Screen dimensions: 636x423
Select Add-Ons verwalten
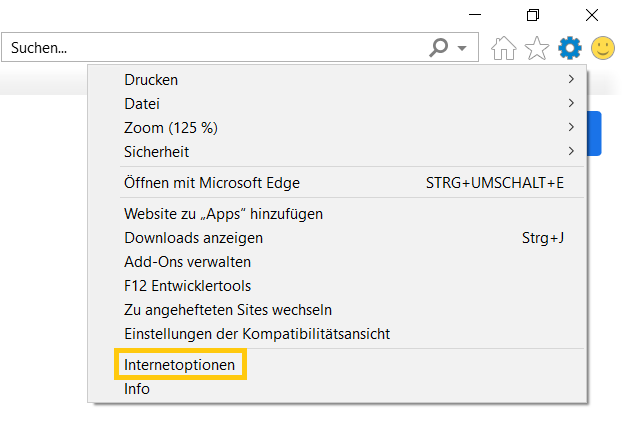337,262
